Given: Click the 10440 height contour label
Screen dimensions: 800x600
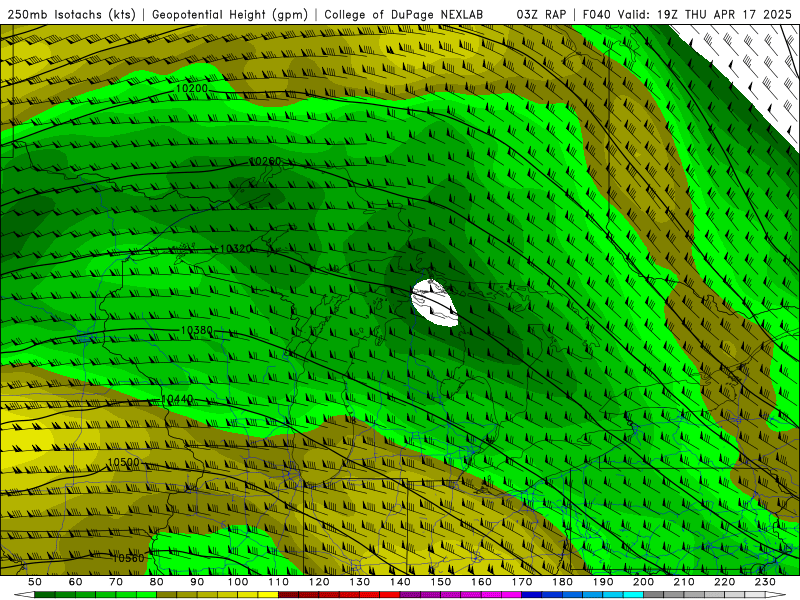Looking at the screenshot, I should (x=177, y=399).
